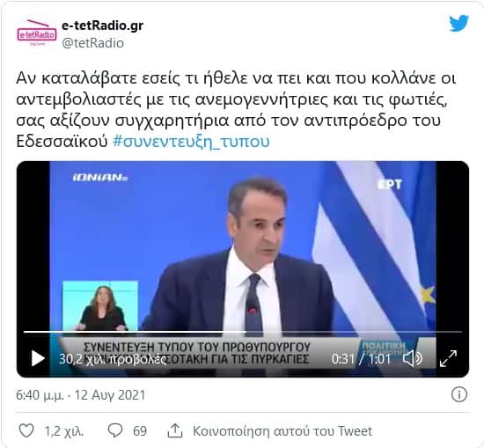The width and height of the screenshot is (484, 448).
Task: Click the 1,2 χιλ. likes count
Action: tap(64, 431)
